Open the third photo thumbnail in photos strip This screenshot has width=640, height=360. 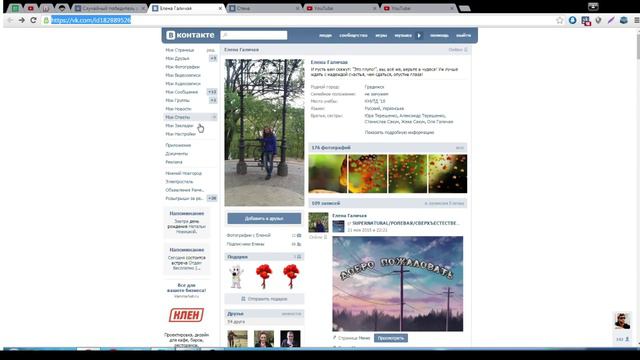point(408,174)
